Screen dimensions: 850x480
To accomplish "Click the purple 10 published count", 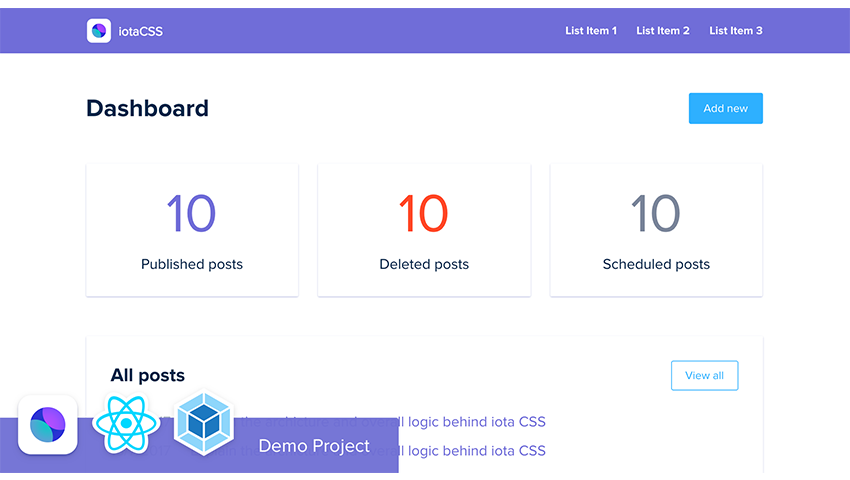I will pos(191,213).
